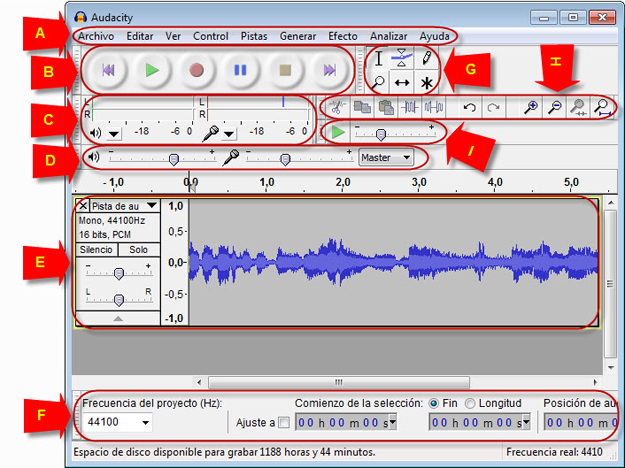Screen dimensions: 625x468
Task: Toggle the Silencio mute button
Action: pyautogui.click(x=96, y=250)
